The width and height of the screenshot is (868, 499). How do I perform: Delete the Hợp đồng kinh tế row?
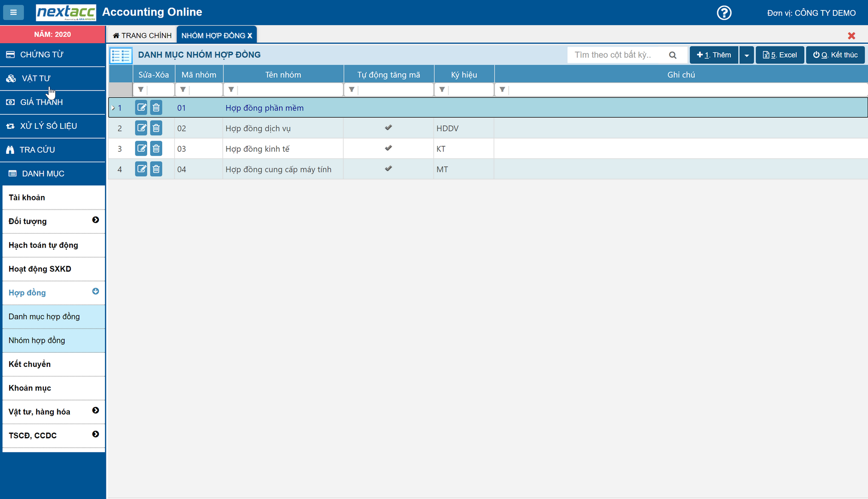click(x=156, y=149)
